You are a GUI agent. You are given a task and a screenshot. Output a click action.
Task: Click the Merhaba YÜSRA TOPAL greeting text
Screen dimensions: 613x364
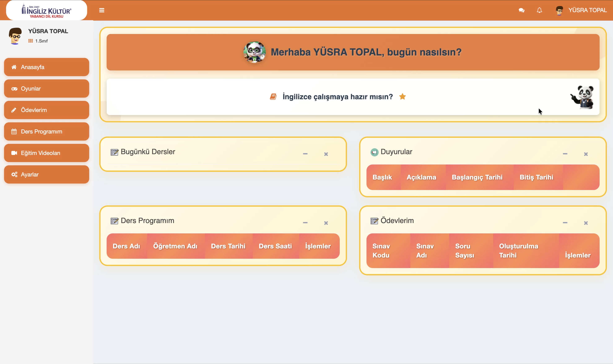point(366,52)
